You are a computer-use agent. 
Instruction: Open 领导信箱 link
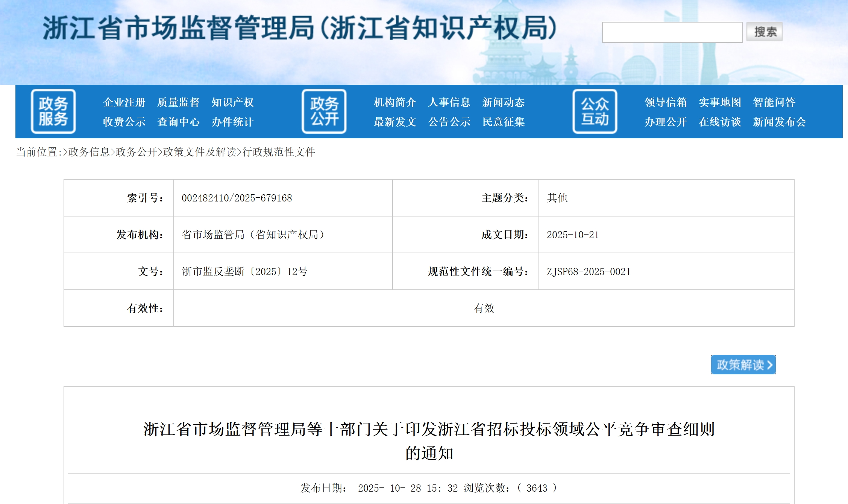pyautogui.click(x=666, y=102)
